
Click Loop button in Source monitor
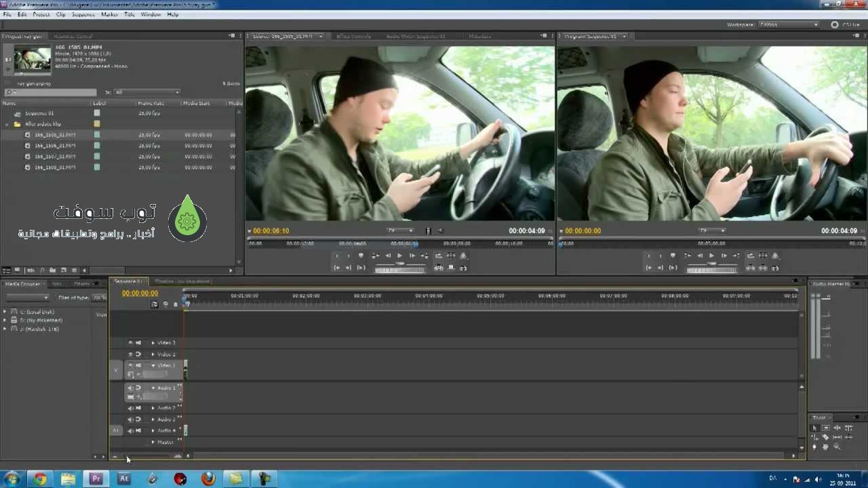pyautogui.click(x=438, y=256)
